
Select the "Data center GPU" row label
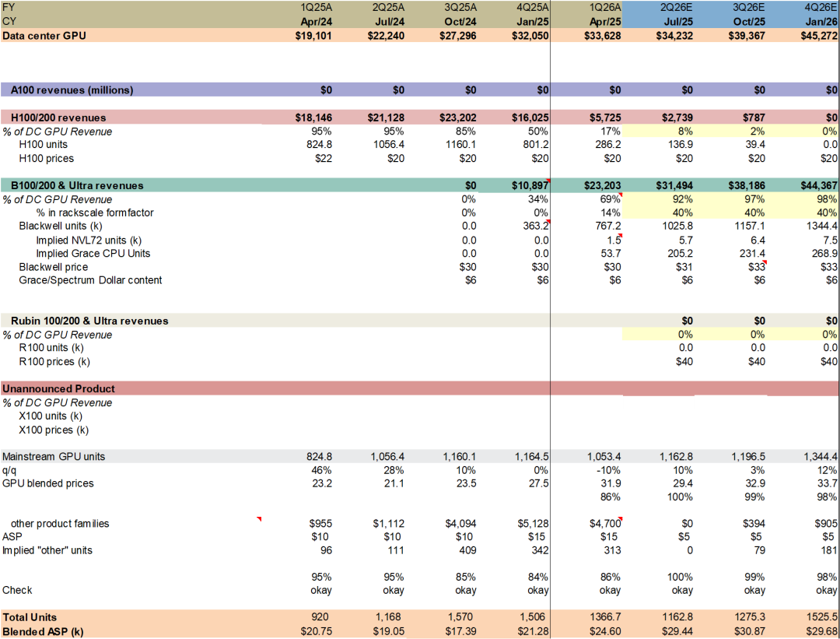44,36
